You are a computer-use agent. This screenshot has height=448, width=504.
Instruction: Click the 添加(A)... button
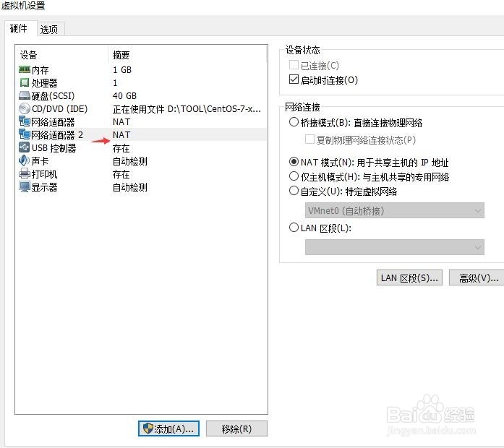(168, 428)
